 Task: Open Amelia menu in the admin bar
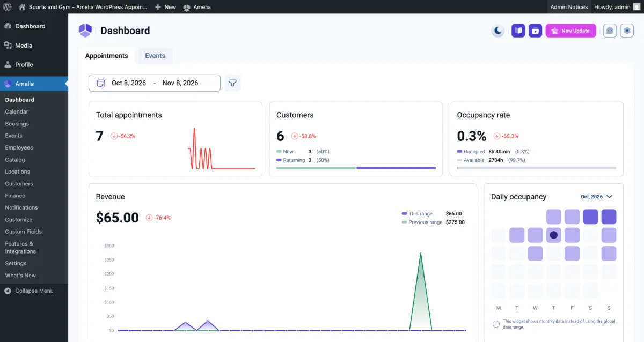[x=197, y=7]
